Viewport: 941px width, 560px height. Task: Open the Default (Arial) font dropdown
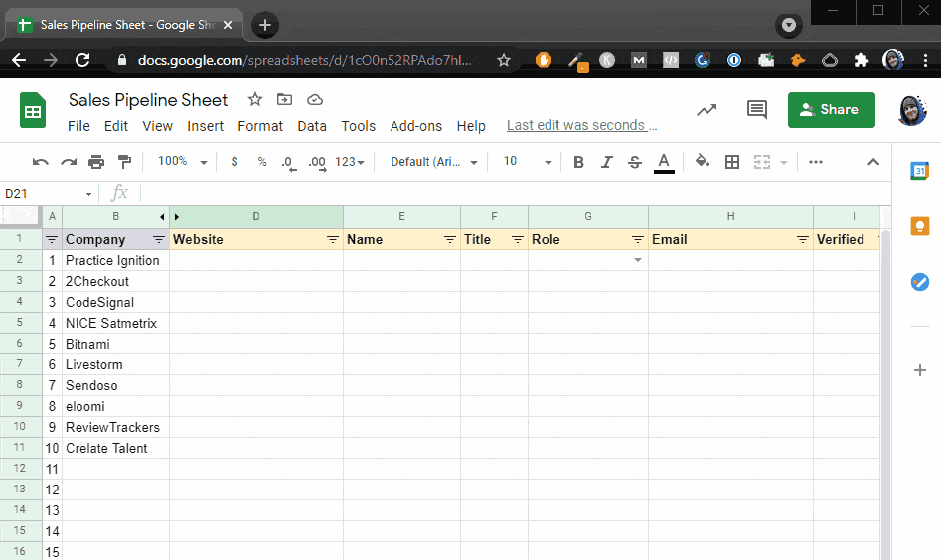point(434,162)
